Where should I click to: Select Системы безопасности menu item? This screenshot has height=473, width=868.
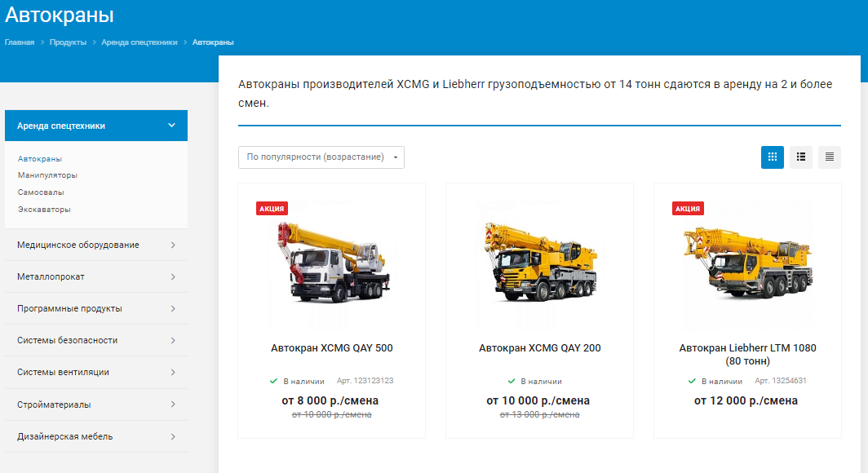[x=96, y=340]
